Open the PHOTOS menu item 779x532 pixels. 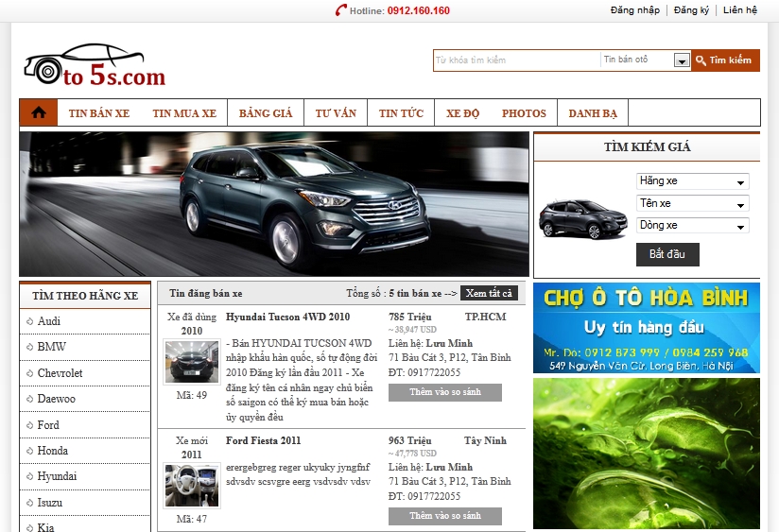(524, 113)
